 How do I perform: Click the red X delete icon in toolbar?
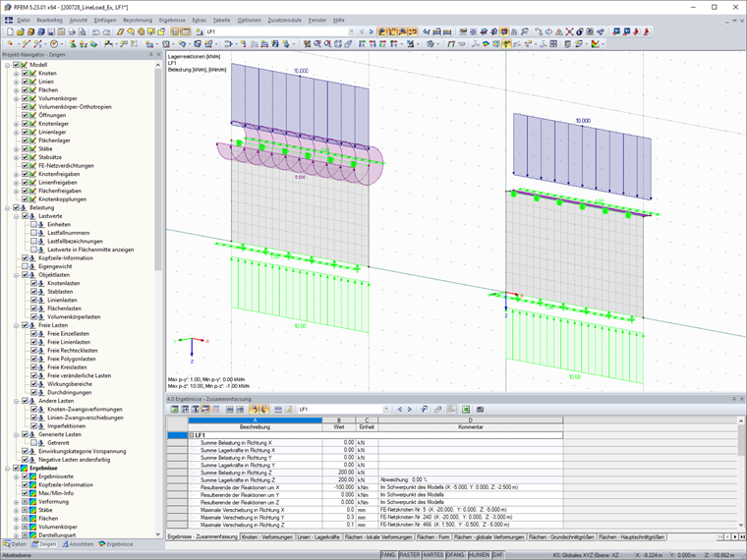click(569, 31)
